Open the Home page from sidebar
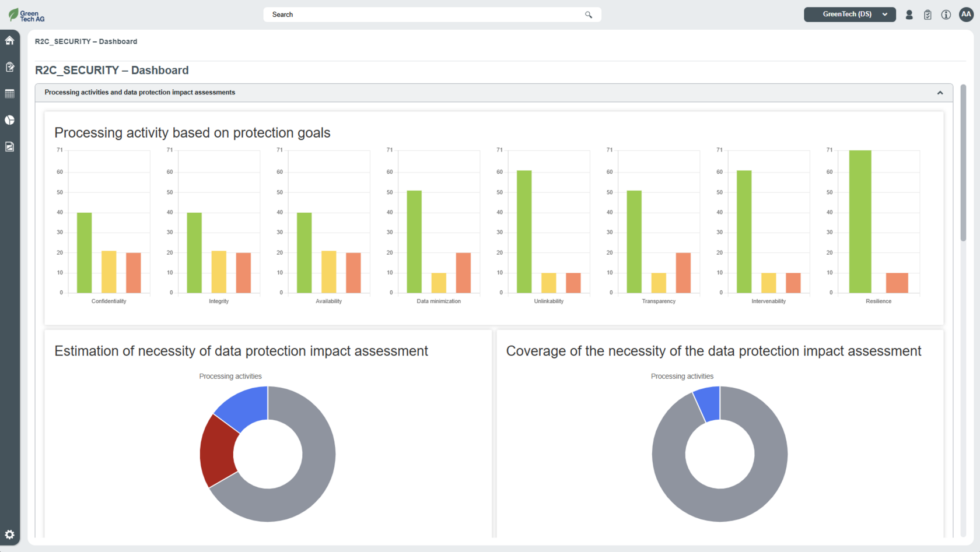 pos(10,40)
